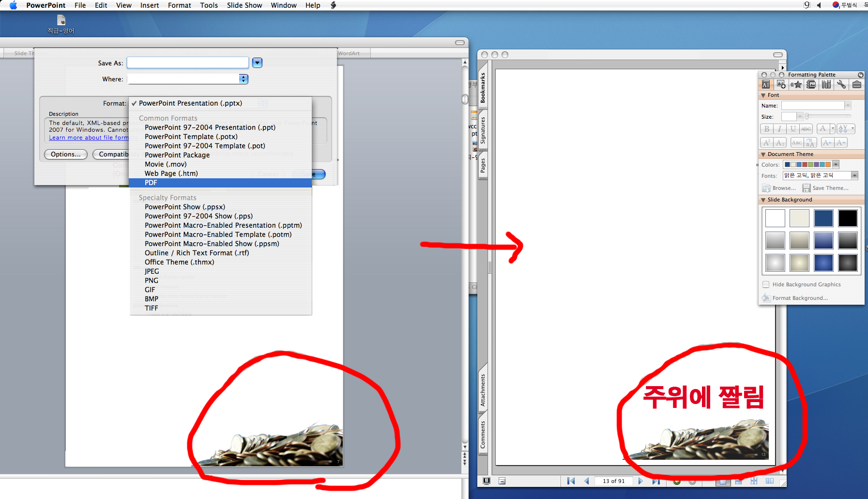Open the Slide Show menu
The height and width of the screenshot is (499, 868).
pyautogui.click(x=244, y=5)
